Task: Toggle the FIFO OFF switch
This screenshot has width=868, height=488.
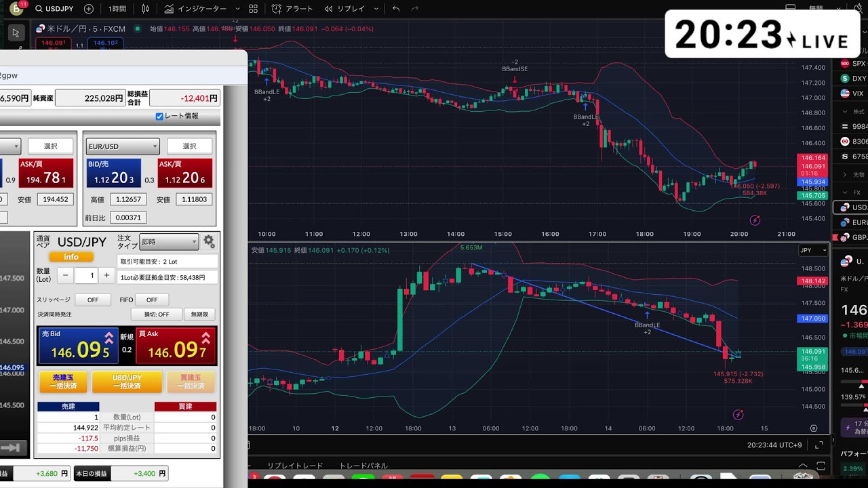Action: point(152,300)
